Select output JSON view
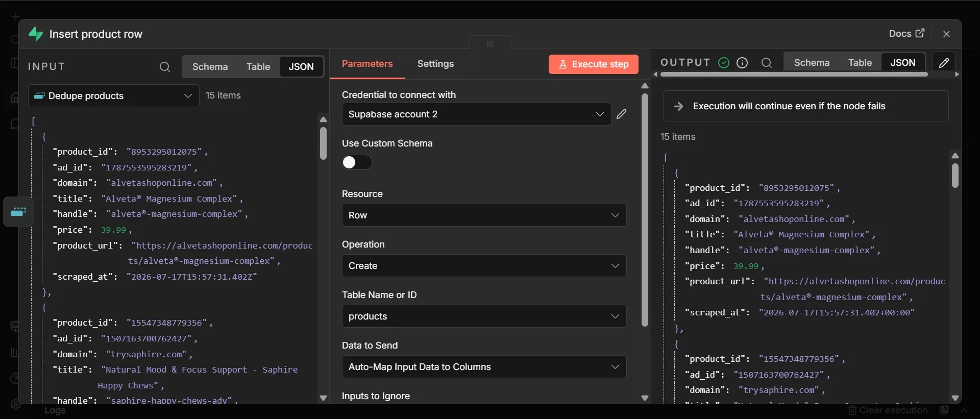 (x=903, y=63)
